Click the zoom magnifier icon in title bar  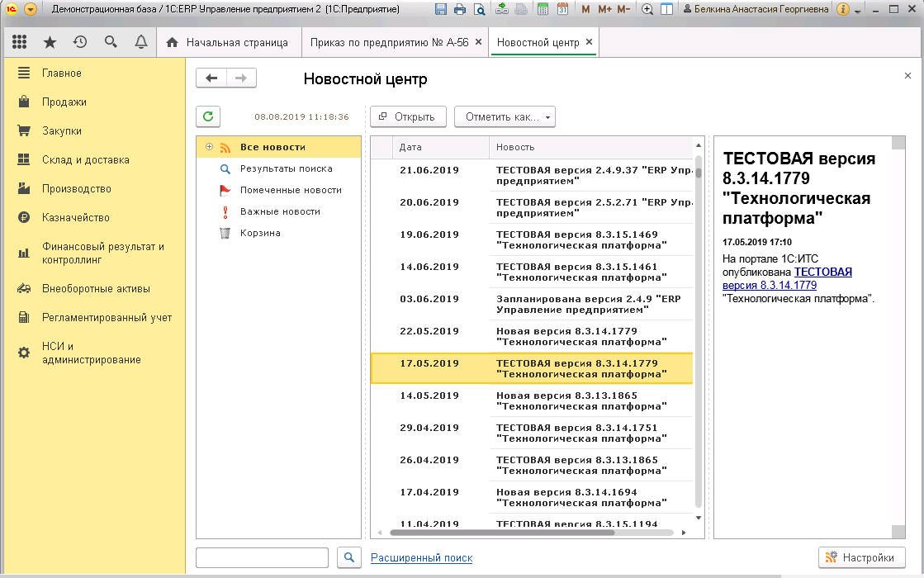tap(647, 9)
